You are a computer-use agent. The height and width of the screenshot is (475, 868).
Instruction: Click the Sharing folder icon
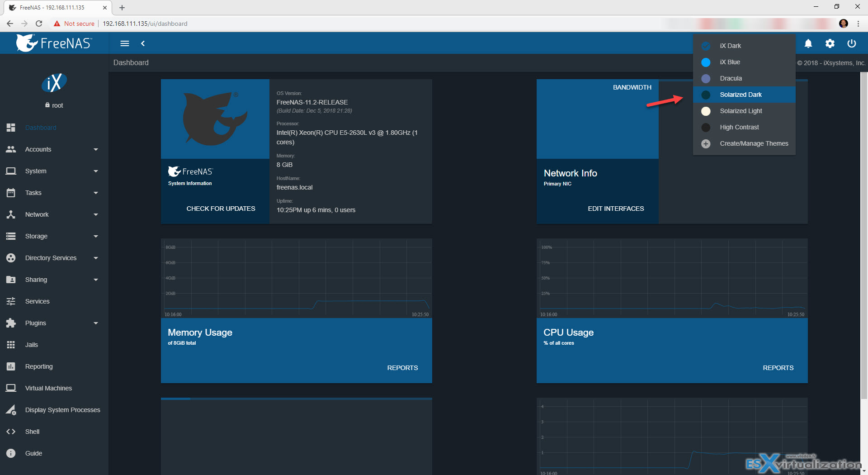11,280
